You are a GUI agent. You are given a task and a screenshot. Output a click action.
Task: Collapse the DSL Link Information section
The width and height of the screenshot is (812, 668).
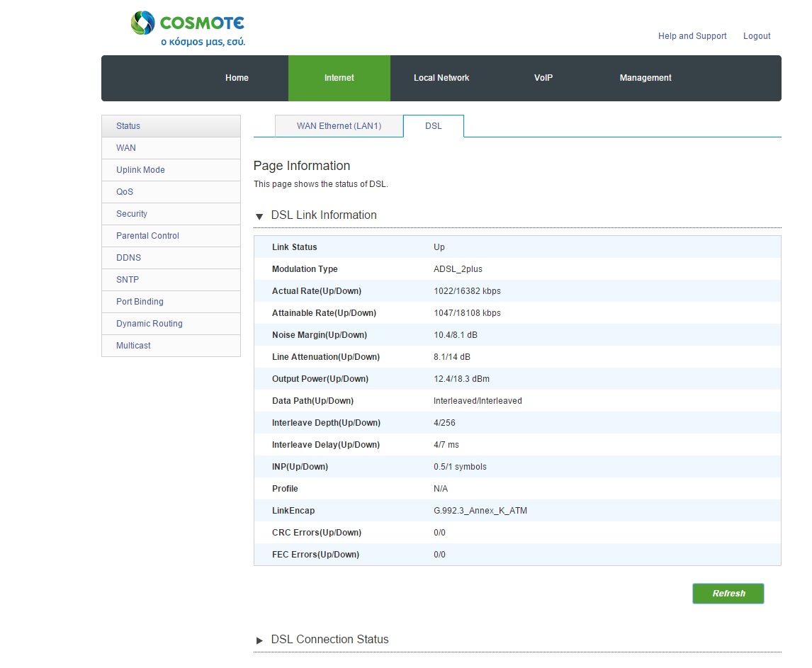coord(259,217)
